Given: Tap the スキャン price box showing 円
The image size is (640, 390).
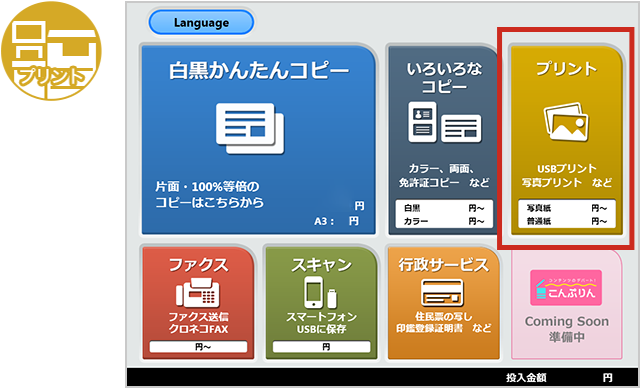Looking at the screenshot, I should 321,347.
